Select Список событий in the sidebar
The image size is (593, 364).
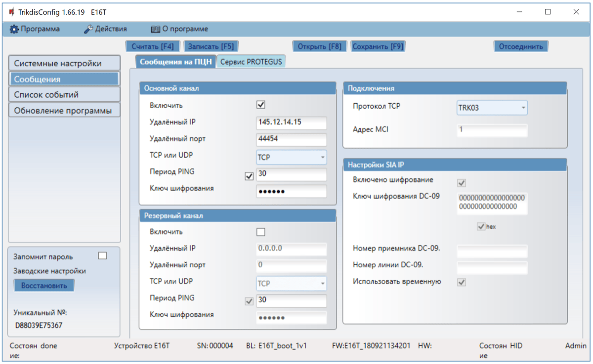pos(64,95)
